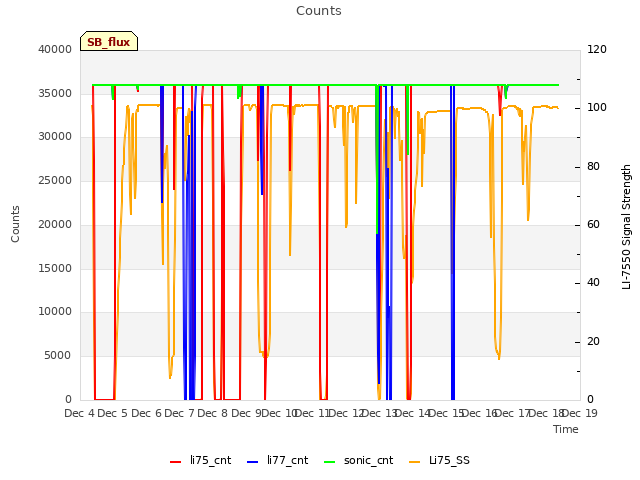Click the red li75_cnt legend swatch

coord(176,462)
